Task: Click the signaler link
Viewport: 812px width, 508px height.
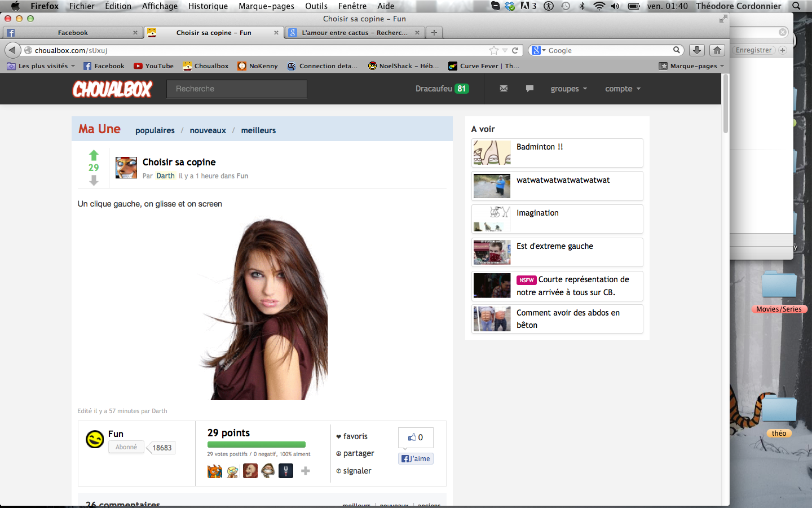Action: click(x=357, y=471)
